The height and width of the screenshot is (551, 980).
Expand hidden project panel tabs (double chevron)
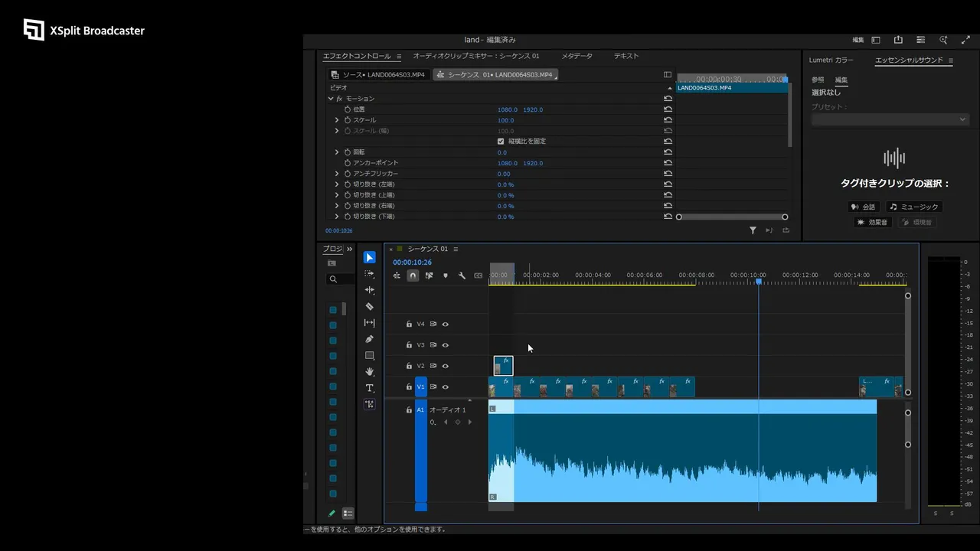(x=350, y=249)
